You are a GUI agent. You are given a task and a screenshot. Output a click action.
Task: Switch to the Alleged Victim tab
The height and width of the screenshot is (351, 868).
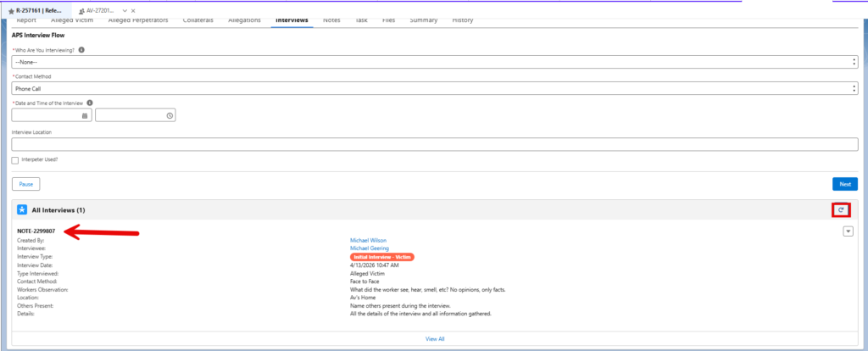pyautogui.click(x=72, y=20)
